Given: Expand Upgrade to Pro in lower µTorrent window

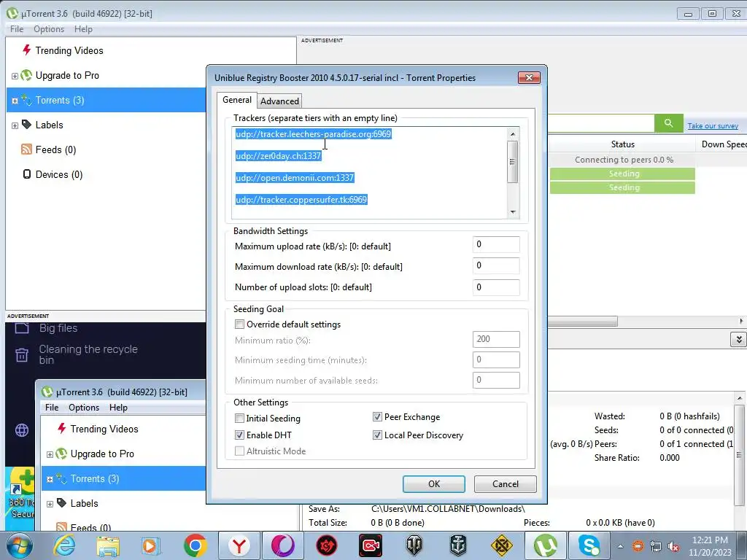Looking at the screenshot, I should [x=50, y=454].
